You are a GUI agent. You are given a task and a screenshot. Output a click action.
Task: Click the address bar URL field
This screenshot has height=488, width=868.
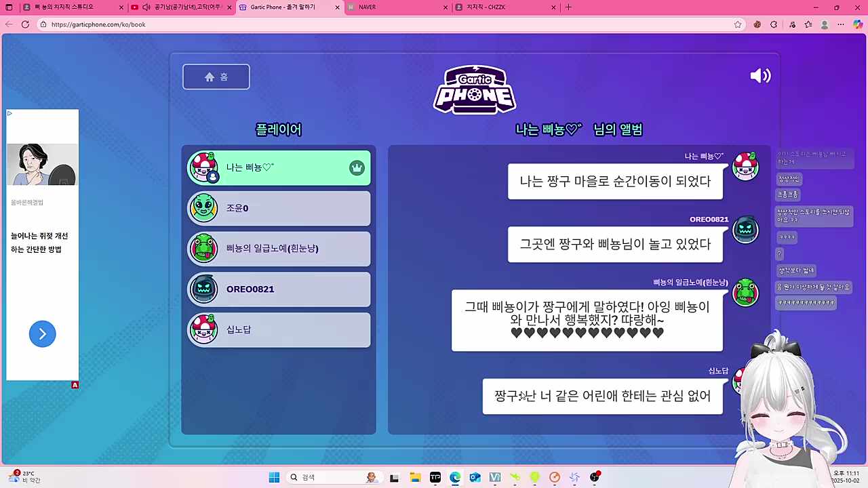(391, 24)
